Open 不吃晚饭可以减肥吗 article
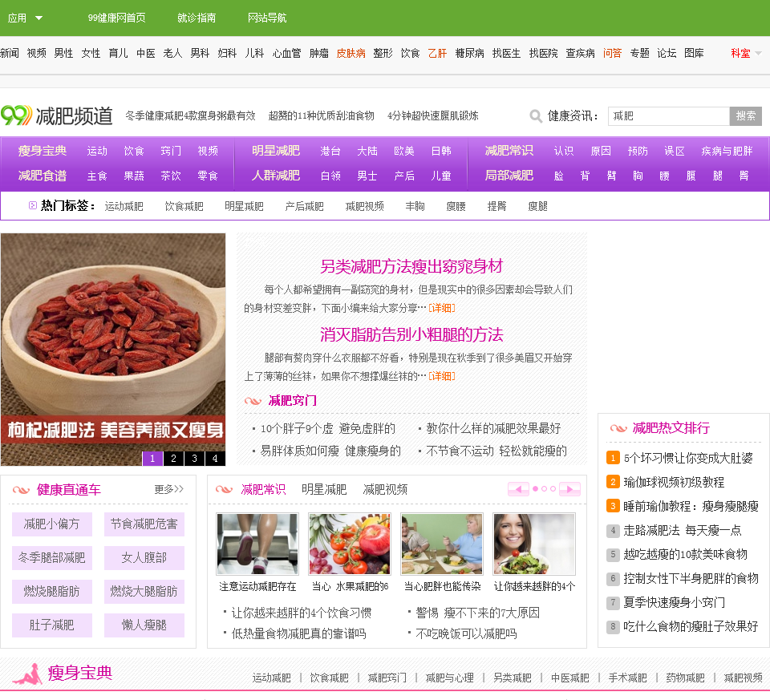 click(x=466, y=633)
